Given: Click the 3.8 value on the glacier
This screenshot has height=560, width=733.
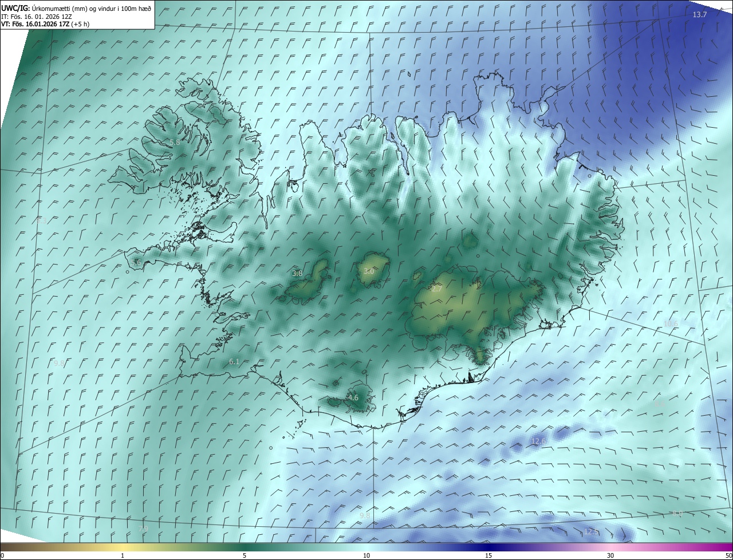Looking at the screenshot, I should (297, 274).
